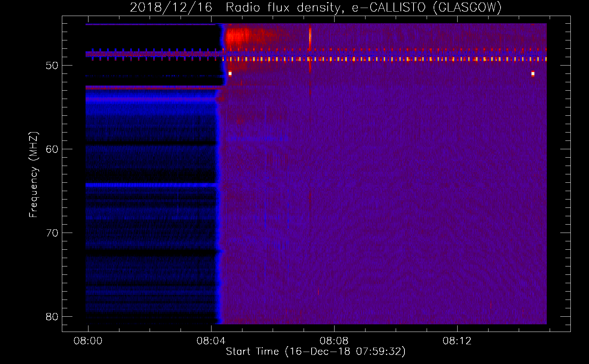Screen dimensions: 589x364
Task: Click the 08:12 time tick label
Action: click(x=457, y=341)
